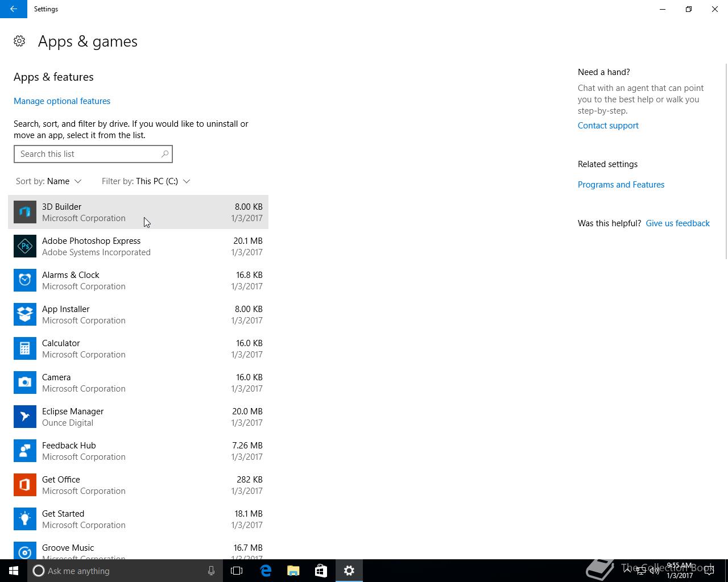Click the vertical scrollbar of the page
Screen dimensions: 728x582
tap(726, 161)
